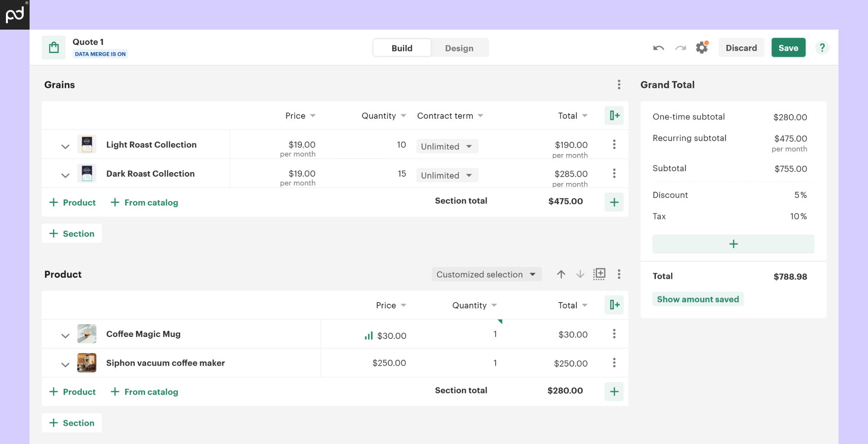Open the Customized selection dropdown
The width and height of the screenshot is (868, 444).
(x=486, y=274)
